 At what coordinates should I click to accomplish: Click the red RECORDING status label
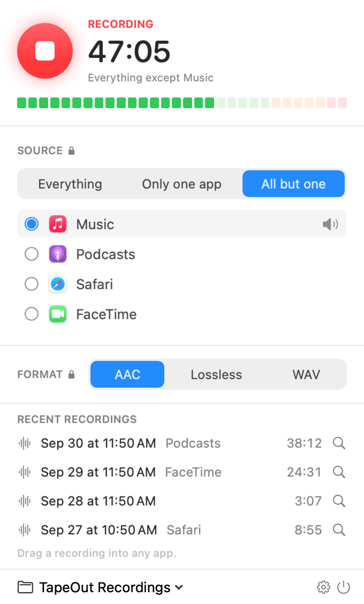point(120,24)
